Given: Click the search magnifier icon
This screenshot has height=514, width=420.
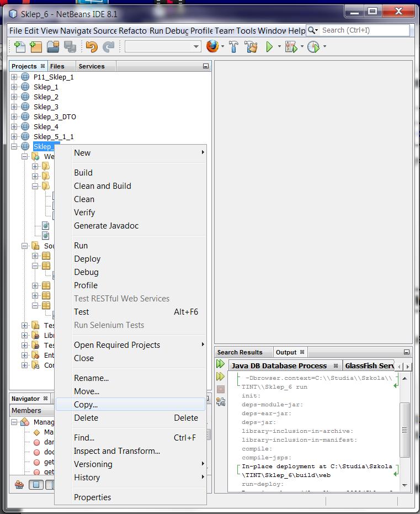Looking at the screenshot, I should [311, 30].
